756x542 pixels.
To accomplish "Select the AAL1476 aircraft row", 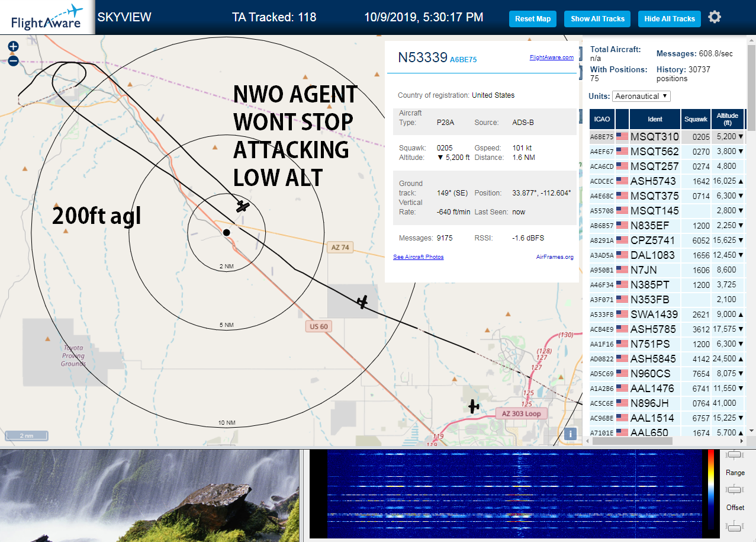I will [667, 389].
